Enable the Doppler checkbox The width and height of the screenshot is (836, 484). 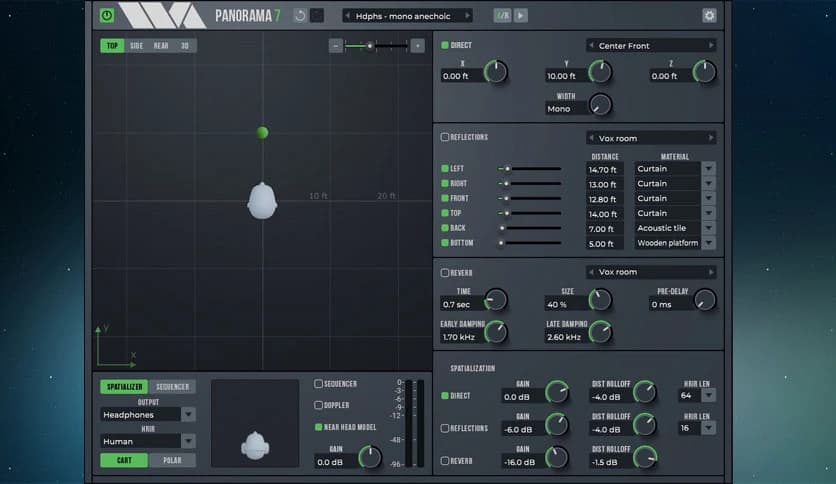point(318,405)
